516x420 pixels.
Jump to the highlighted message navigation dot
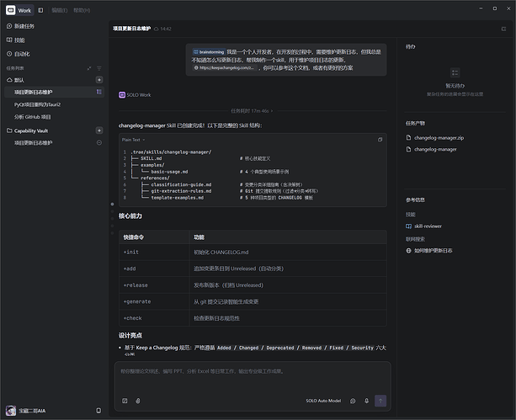point(112,205)
